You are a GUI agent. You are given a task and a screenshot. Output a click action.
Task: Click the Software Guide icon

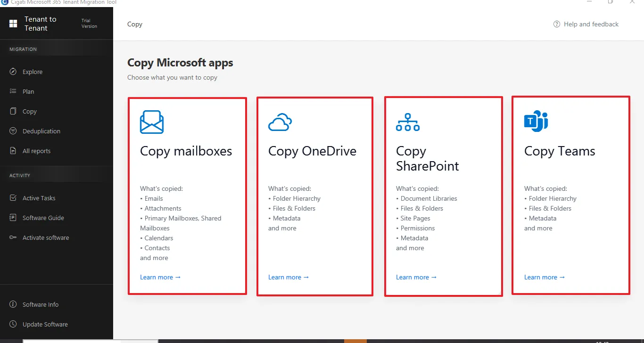coord(13,218)
